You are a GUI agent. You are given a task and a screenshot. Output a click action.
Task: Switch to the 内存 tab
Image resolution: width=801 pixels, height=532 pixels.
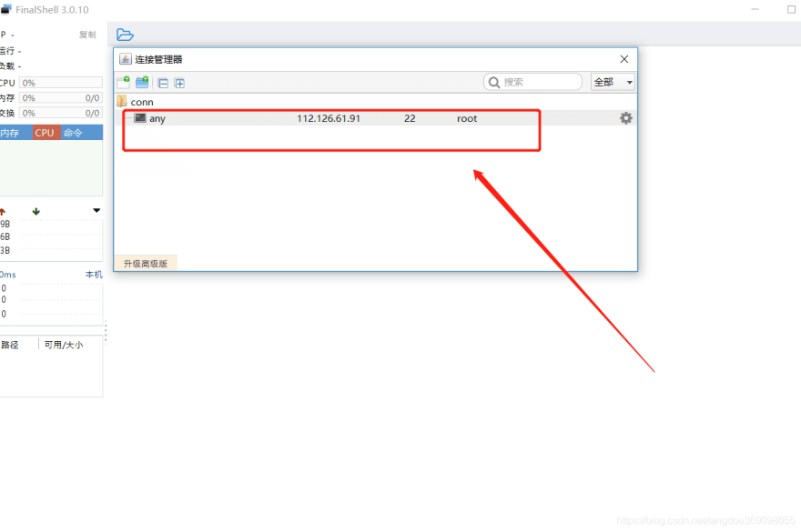pyautogui.click(x=15, y=133)
